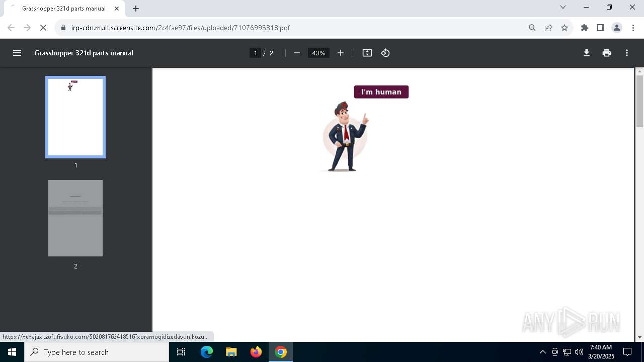Open the system clock and date
Screen dimensions: 644x362
coord(601,352)
